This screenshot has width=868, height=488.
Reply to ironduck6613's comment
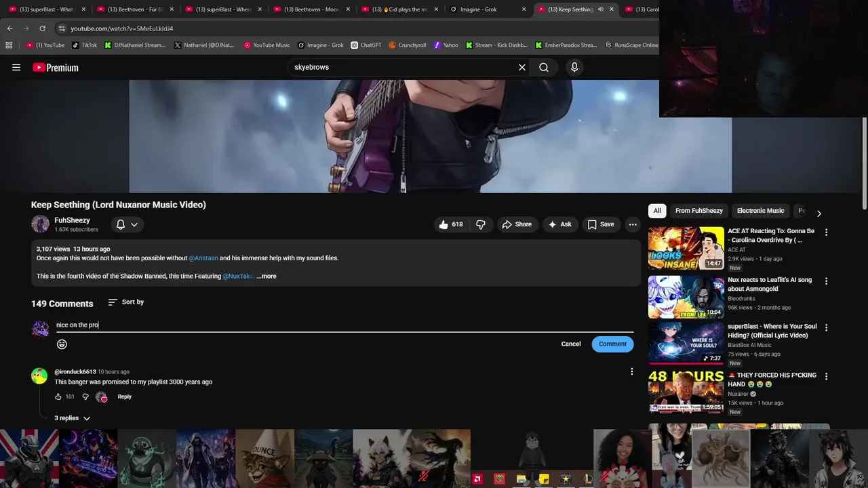click(125, 396)
